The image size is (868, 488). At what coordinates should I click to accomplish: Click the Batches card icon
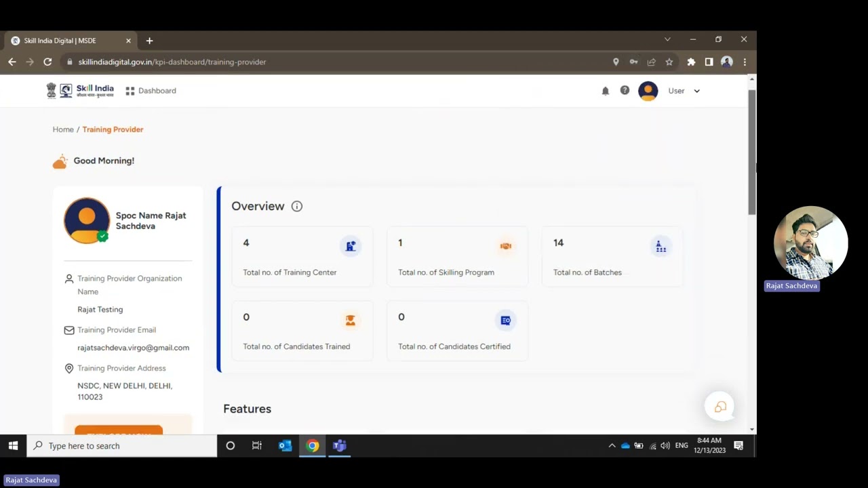[x=660, y=246]
